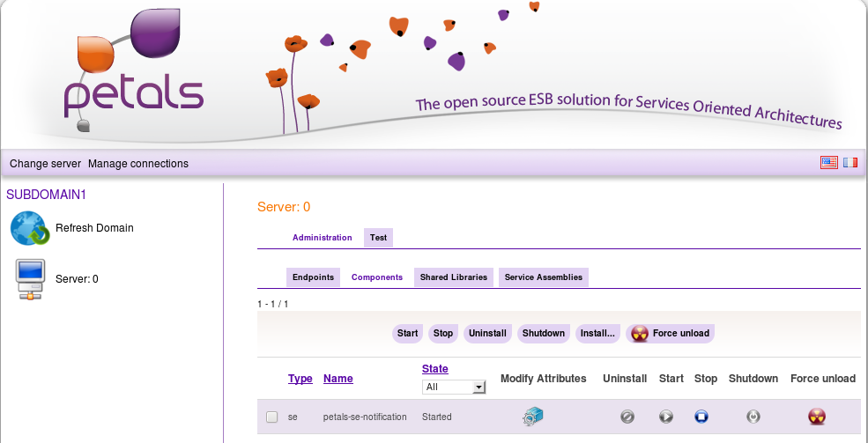Click the Refresh Domain globe icon
Image resolution: width=868 pixels, height=443 pixels.
(x=29, y=228)
